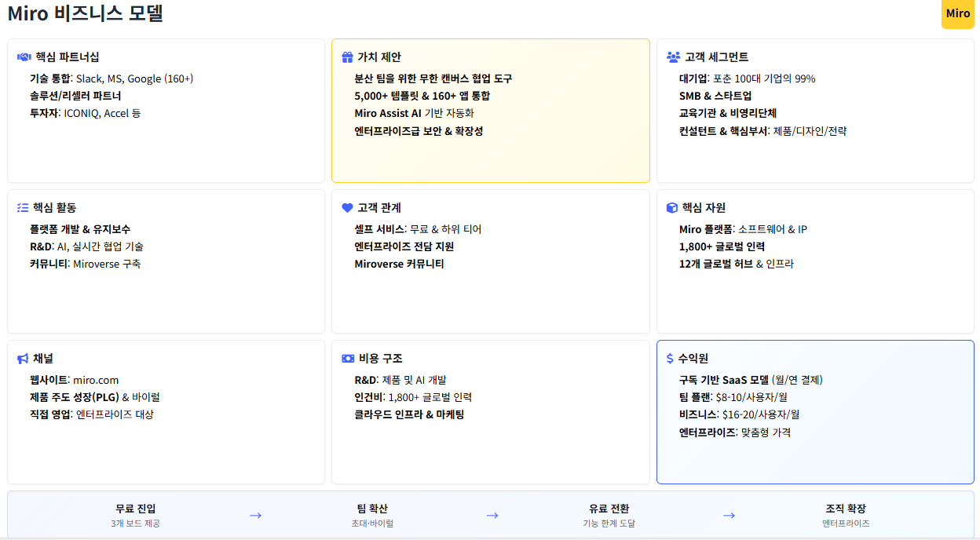Select the 핵심 파트너십 heading
The height and width of the screenshot is (540, 980).
coord(68,57)
